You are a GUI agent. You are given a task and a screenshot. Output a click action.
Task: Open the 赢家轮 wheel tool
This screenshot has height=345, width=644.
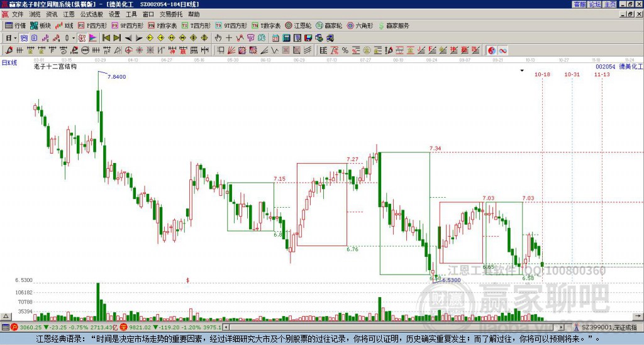pos(329,25)
